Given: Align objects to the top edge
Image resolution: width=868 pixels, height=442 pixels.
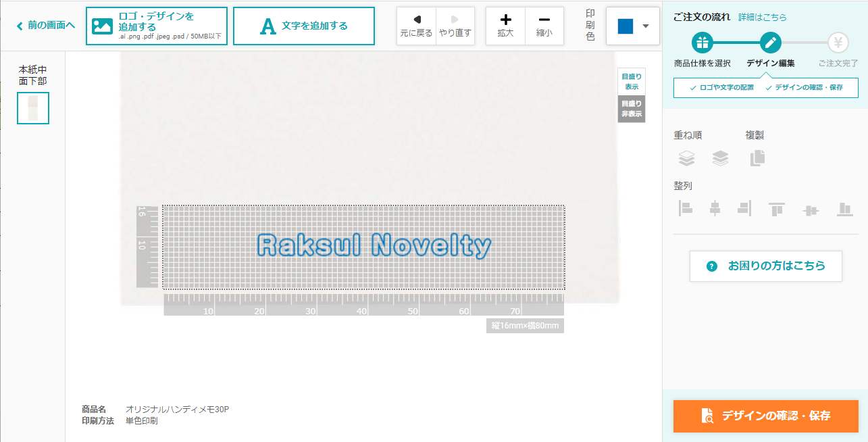Looking at the screenshot, I should 777,209.
